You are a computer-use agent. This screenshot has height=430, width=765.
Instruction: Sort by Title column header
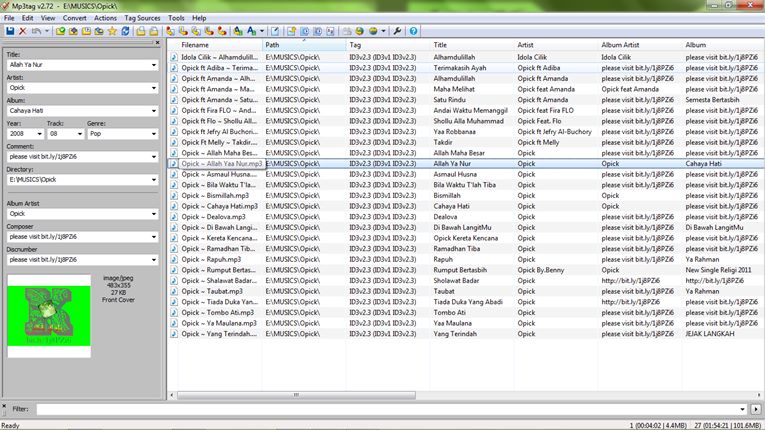point(472,45)
